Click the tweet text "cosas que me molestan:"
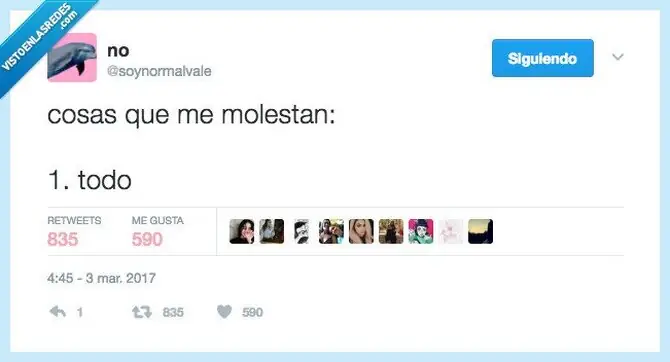The height and width of the screenshot is (362, 670). [191, 115]
